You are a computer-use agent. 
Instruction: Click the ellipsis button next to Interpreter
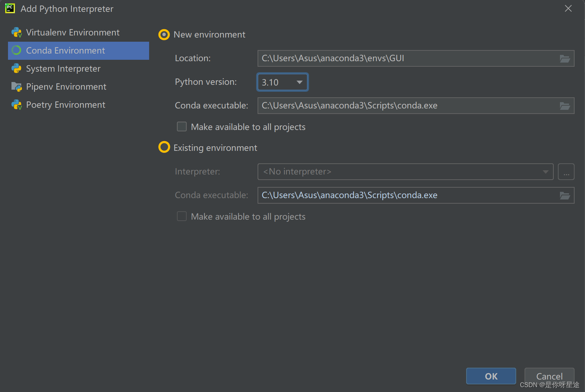click(x=566, y=172)
